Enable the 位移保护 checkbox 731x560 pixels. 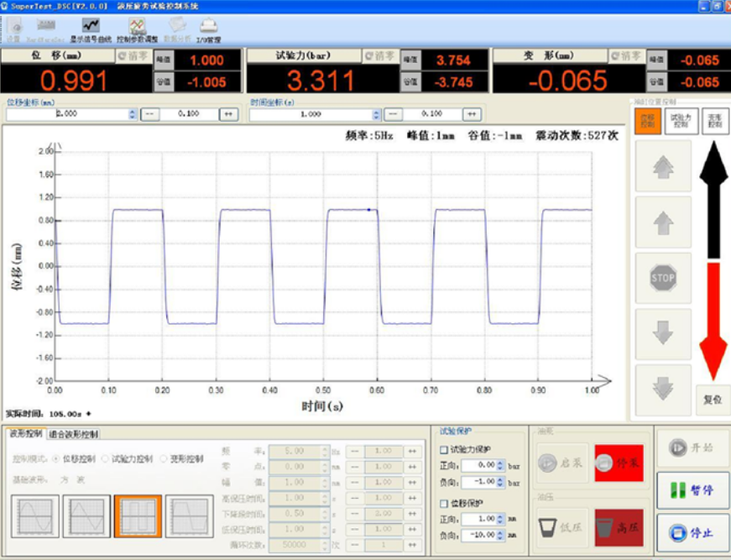(444, 503)
